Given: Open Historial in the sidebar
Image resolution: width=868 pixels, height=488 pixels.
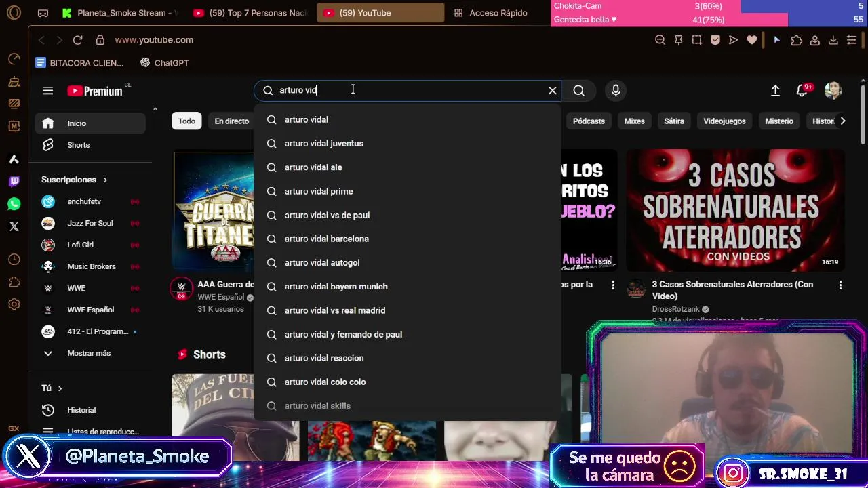Looking at the screenshot, I should pyautogui.click(x=90, y=410).
